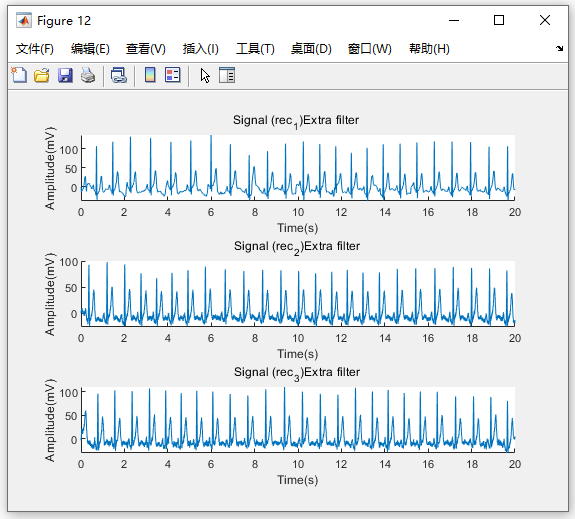The image size is (575, 519).
Task: Open the 桌面(D) menu
Action: tap(311, 49)
